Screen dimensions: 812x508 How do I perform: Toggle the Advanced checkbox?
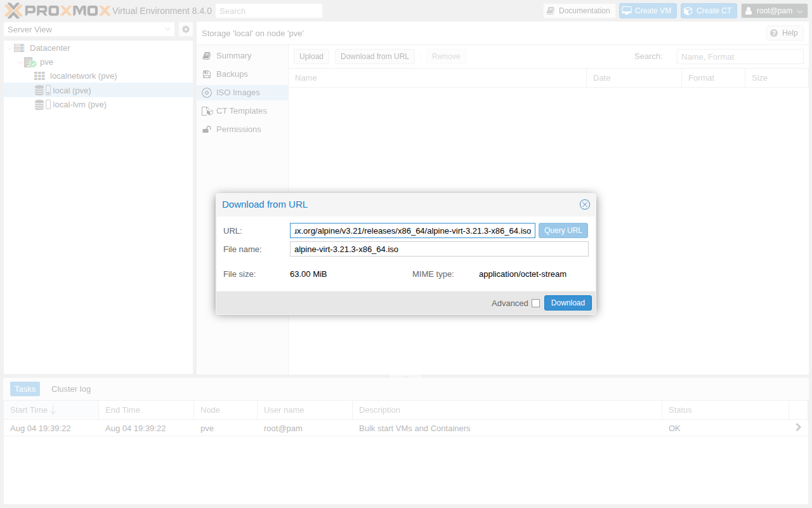tap(535, 304)
